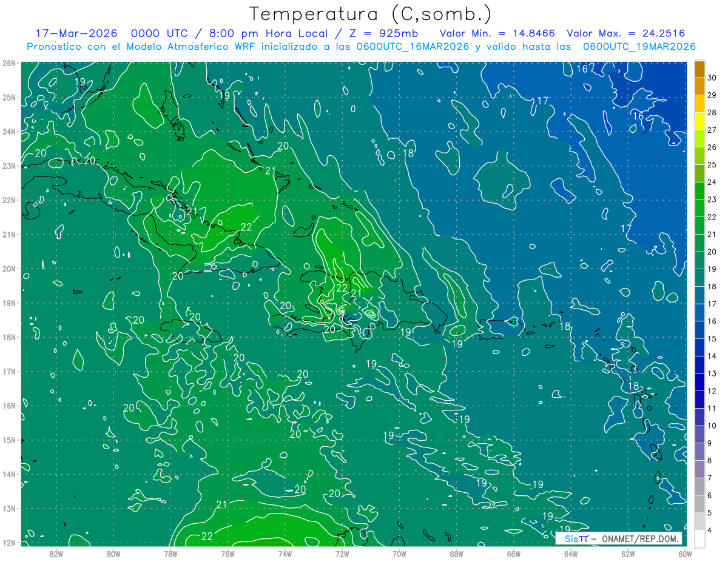This screenshot has height=562, width=728.
Task: Click the '12N' latitude axis label
Action: tap(9, 543)
